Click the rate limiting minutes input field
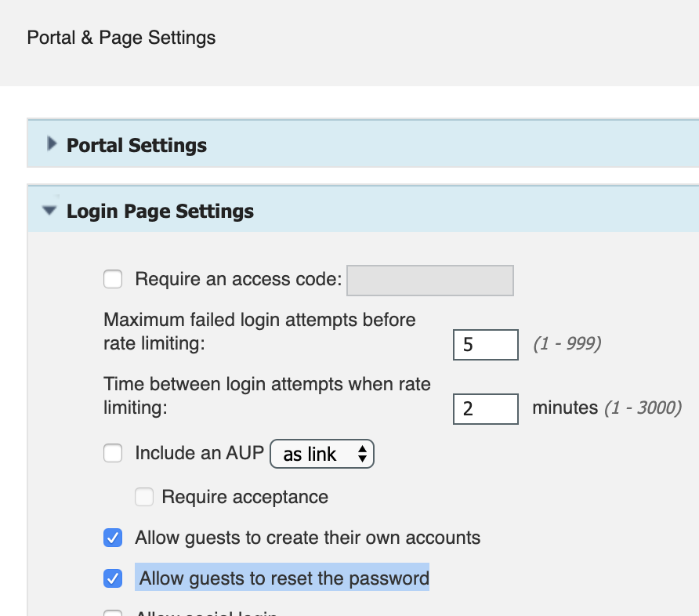This screenshot has height=616, width=699. (485, 408)
